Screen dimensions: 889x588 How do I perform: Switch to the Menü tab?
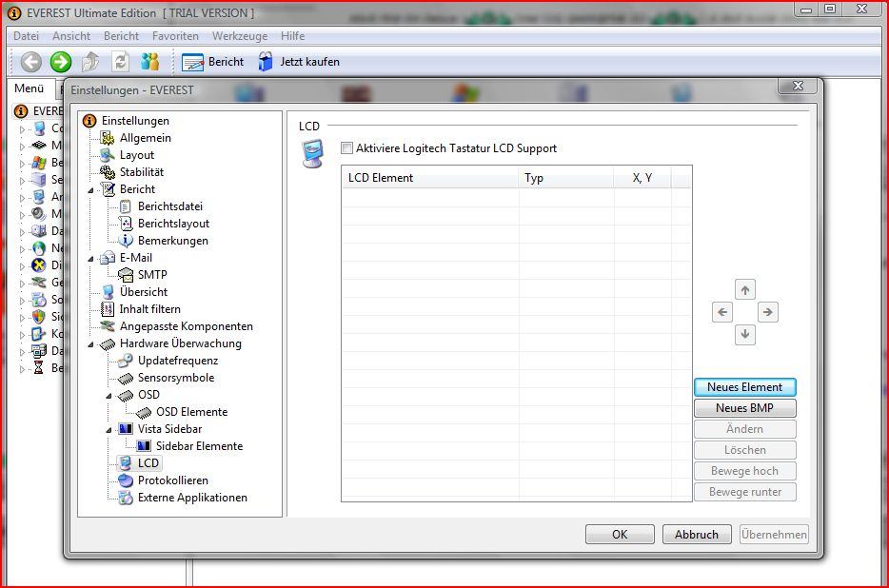click(x=29, y=88)
